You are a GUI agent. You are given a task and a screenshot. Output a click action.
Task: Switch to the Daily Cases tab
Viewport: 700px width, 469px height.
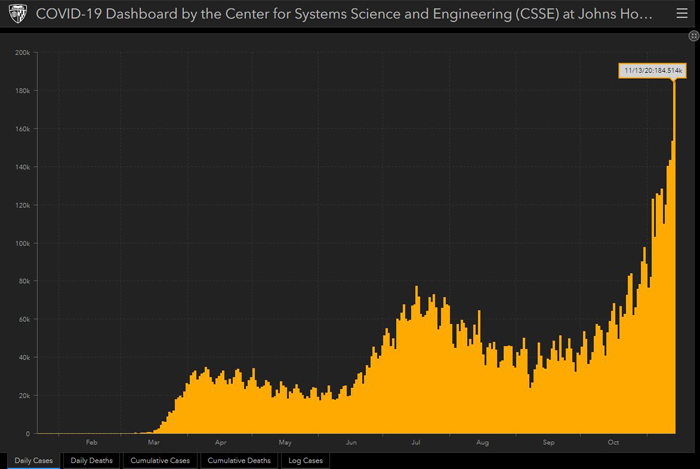pyautogui.click(x=33, y=461)
